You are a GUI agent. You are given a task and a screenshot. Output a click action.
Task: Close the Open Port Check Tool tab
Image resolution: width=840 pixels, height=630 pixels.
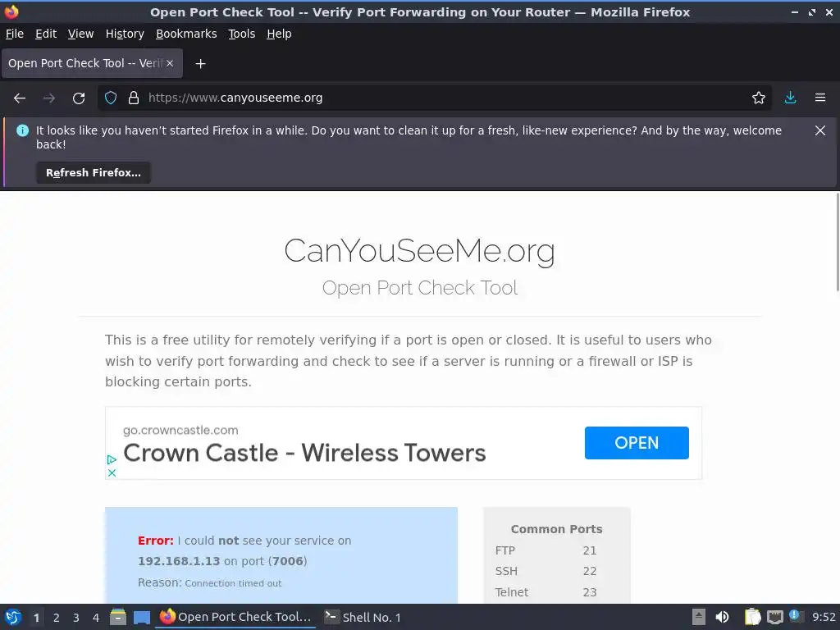(170, 63)
